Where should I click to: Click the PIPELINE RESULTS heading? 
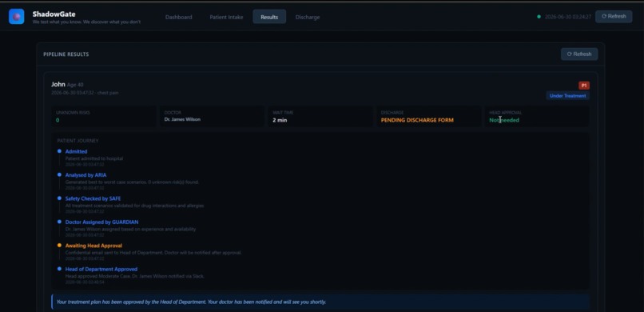[66, 54]
